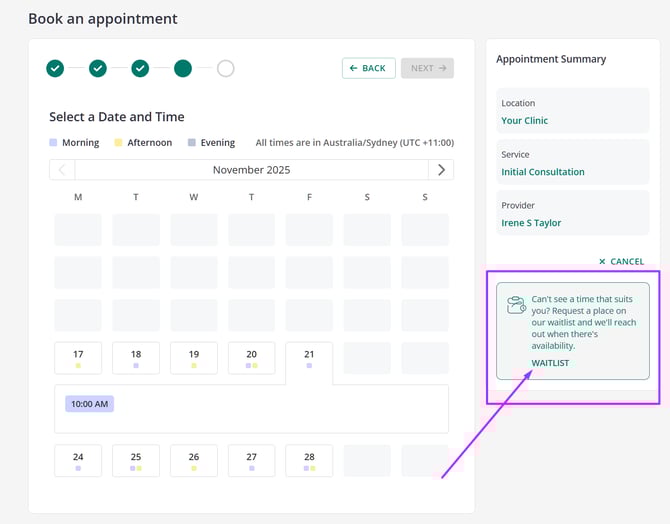Click the Your Clinic location
The image size is (670, 524).
tap(525, 121)
